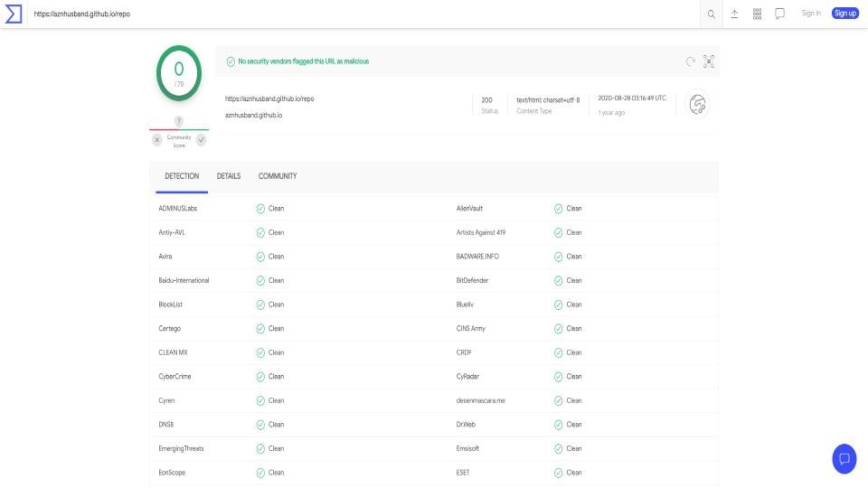Click the text/html content type value

point(548,100)
